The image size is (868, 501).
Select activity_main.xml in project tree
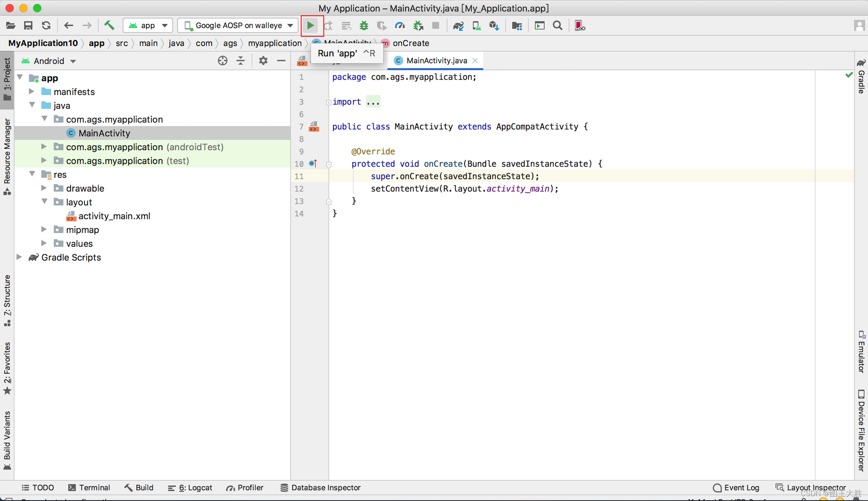click(x=114, y=216)
